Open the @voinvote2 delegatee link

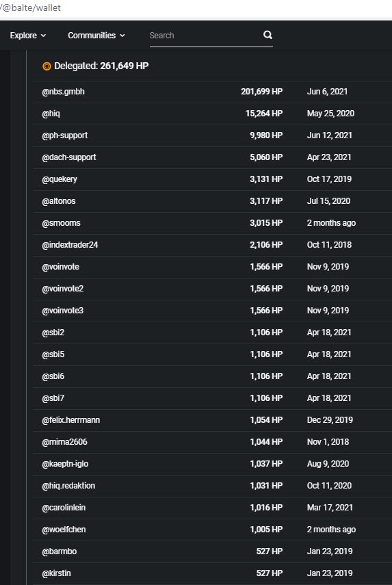point(63,289)
